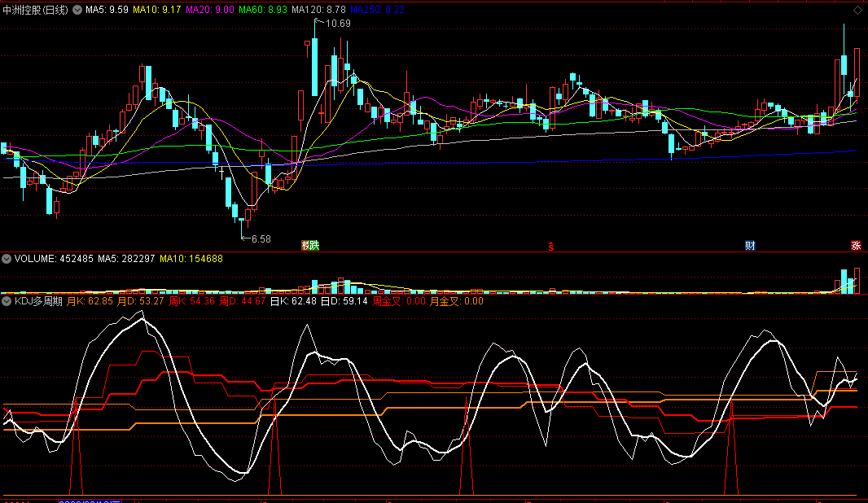
Task: Click the red $ marker icon
Action: pyautogui.click(x=550, y=247)
